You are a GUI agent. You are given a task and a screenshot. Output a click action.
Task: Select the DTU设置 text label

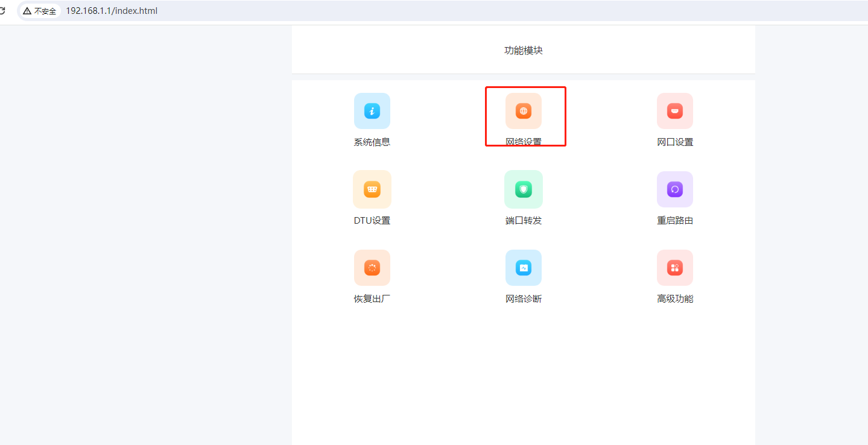(x=372, y=221)
